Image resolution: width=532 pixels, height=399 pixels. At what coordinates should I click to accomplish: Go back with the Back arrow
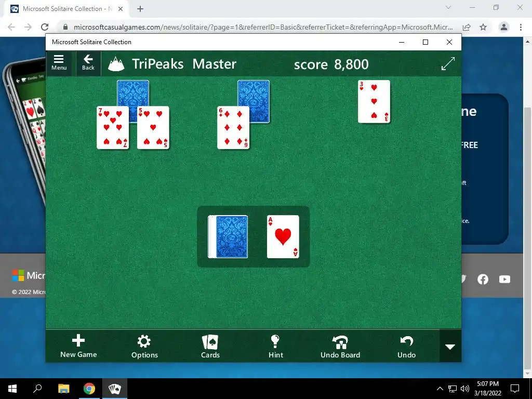pyautogui.click(x=88, y=63)
